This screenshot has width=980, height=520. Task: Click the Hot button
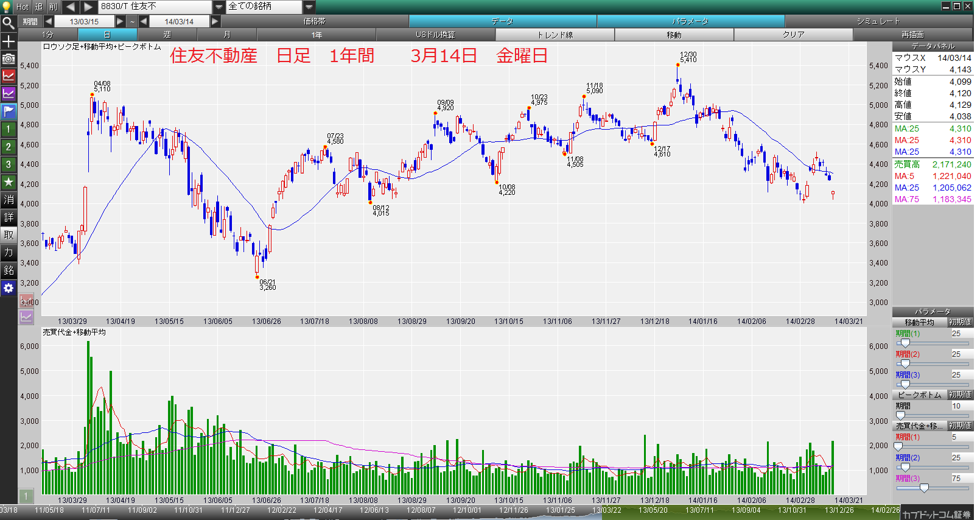pyautogui.click(x=22, y=7)
